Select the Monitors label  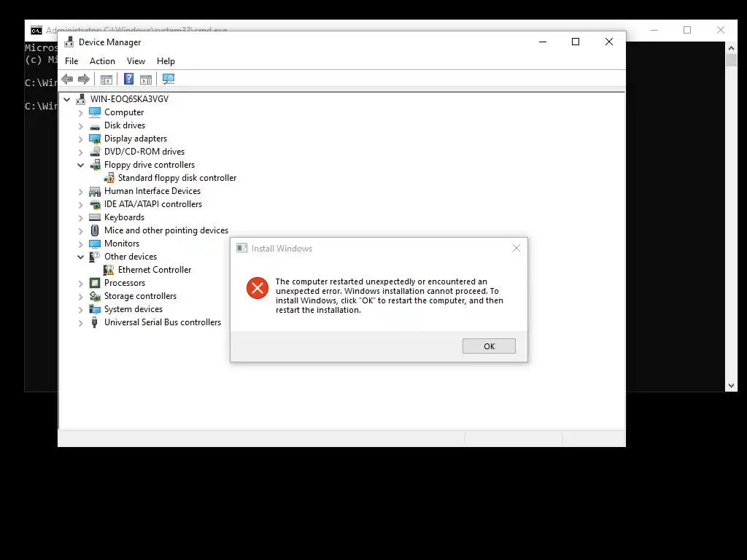pos(122,244)
